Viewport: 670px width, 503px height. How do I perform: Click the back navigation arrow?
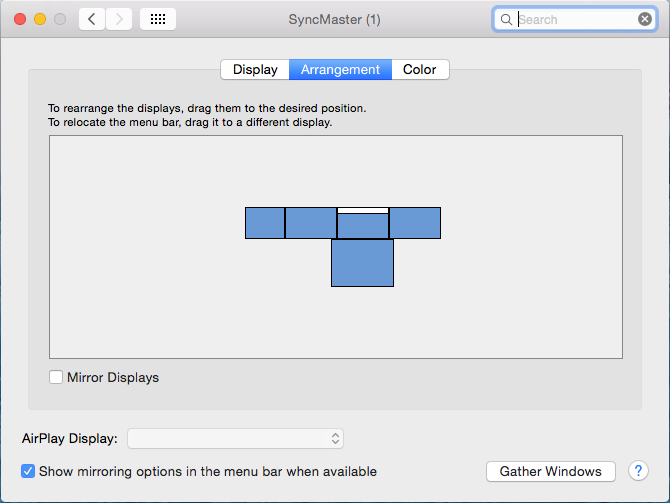pyautogui.click(x=92, y=19)
